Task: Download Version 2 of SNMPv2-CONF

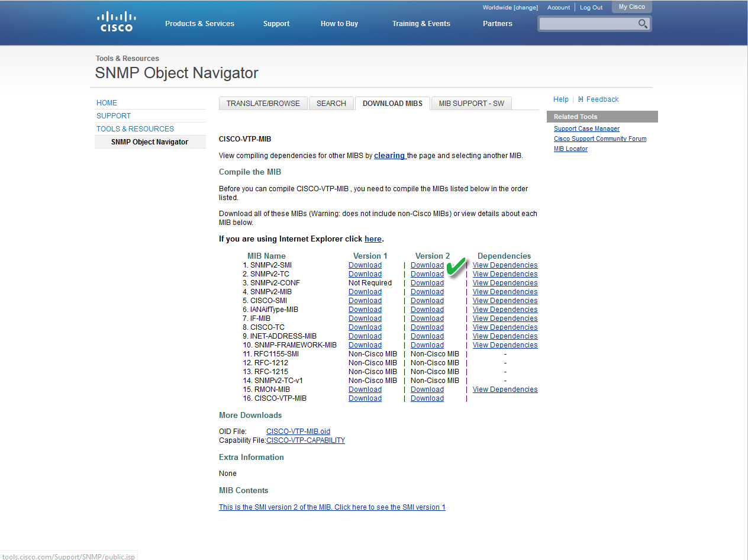Action: click(427, 283)
